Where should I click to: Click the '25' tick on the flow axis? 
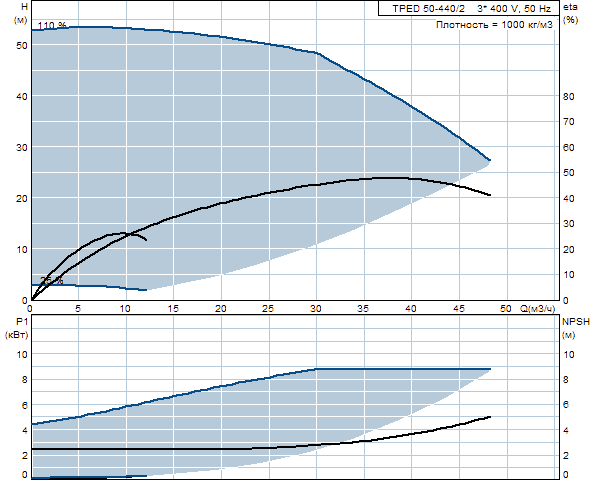pos(268,309)
